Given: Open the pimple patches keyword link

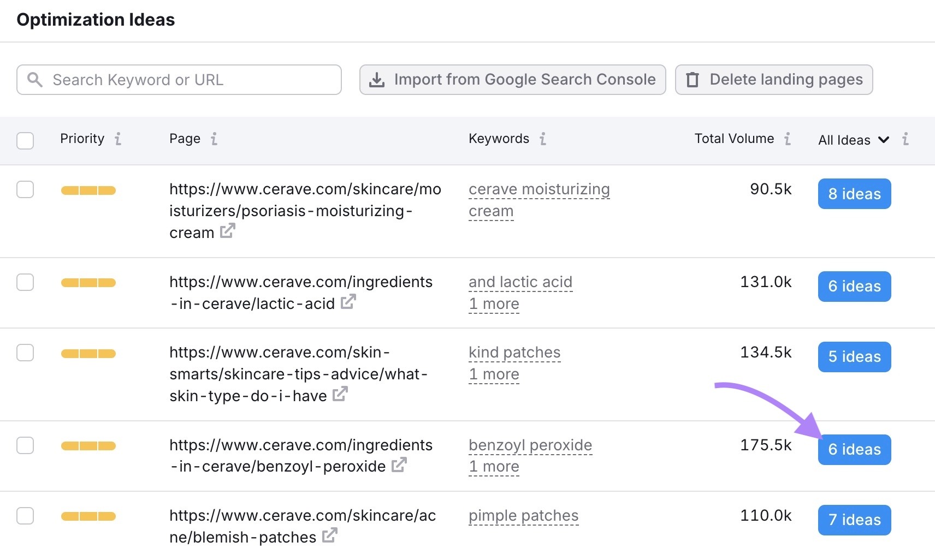Looking at the screenshot, I should pyautogui.click(x=523, y=515).
